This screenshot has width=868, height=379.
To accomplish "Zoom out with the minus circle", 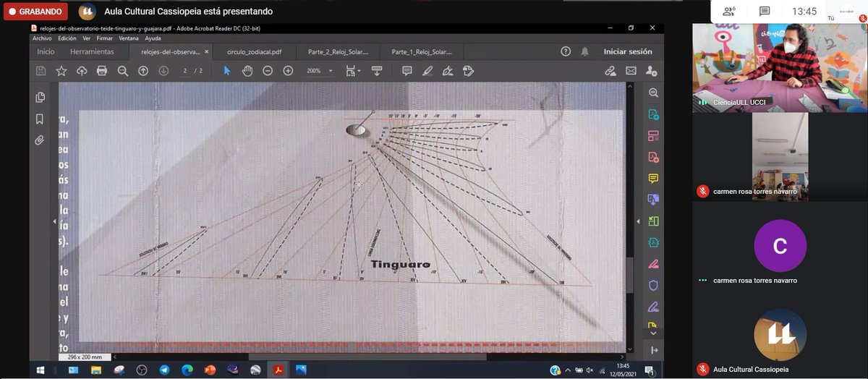I will click(268, 71).
